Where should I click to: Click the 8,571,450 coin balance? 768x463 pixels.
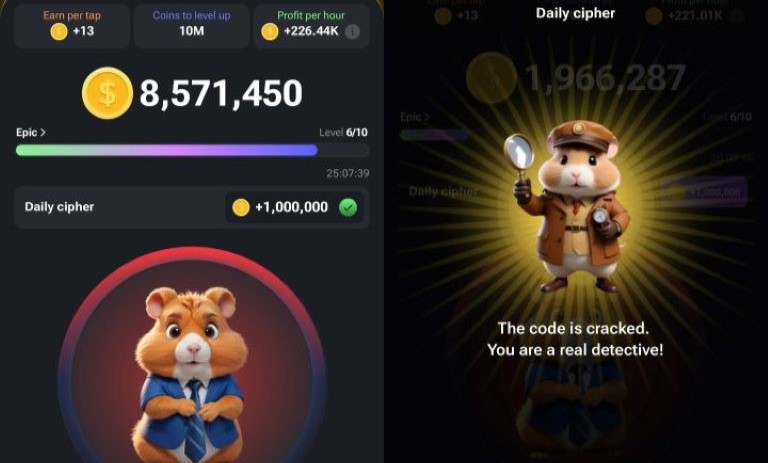click(x=221, y=93)
